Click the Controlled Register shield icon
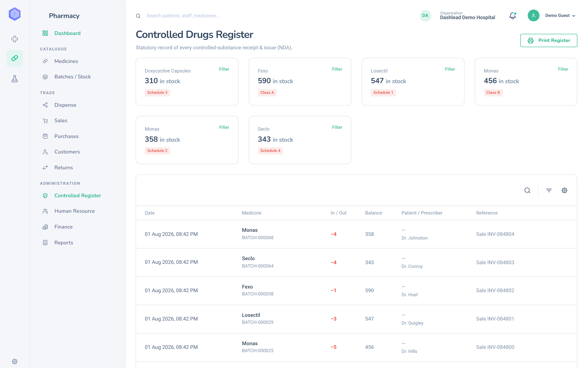The image size is (588, 368). pos(45,196)
